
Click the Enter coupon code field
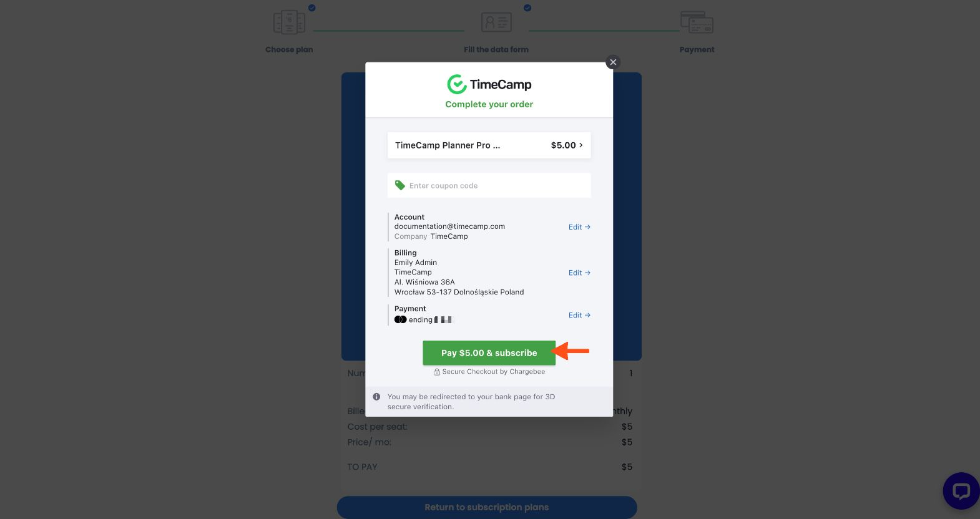pyautogui.click(x=489, y=185)
